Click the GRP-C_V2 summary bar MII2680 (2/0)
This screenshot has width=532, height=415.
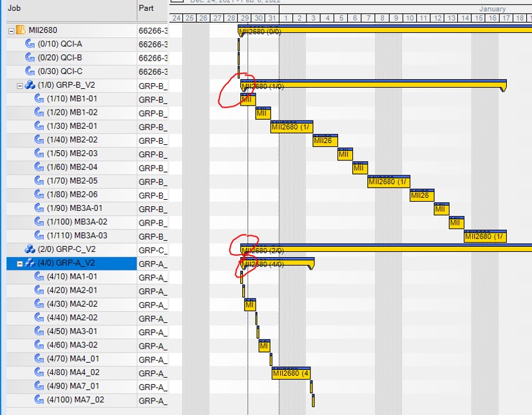[386, 248]
